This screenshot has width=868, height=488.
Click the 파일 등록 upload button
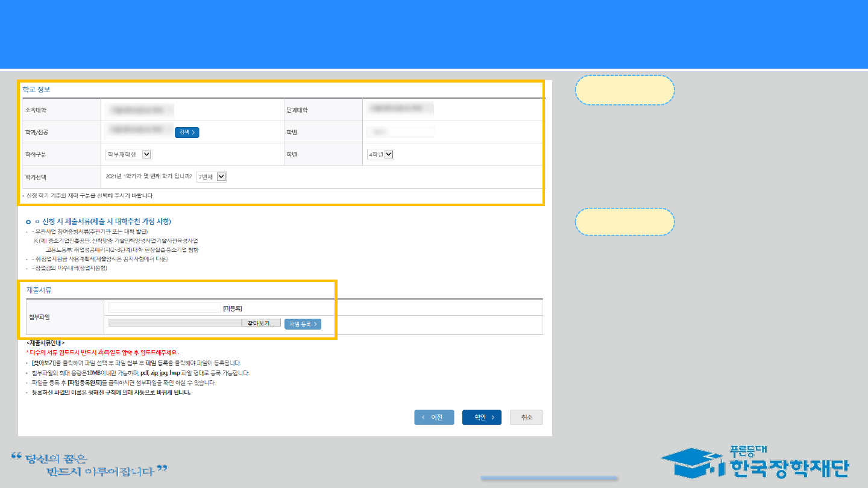(303, 324)
